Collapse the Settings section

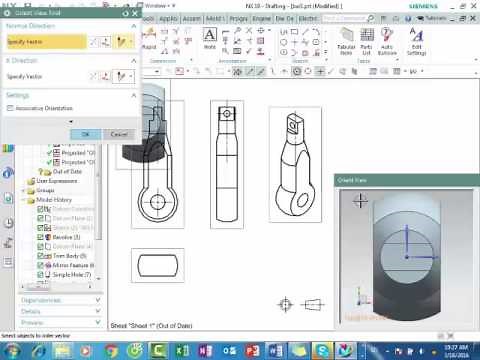[x=134, y=95]
